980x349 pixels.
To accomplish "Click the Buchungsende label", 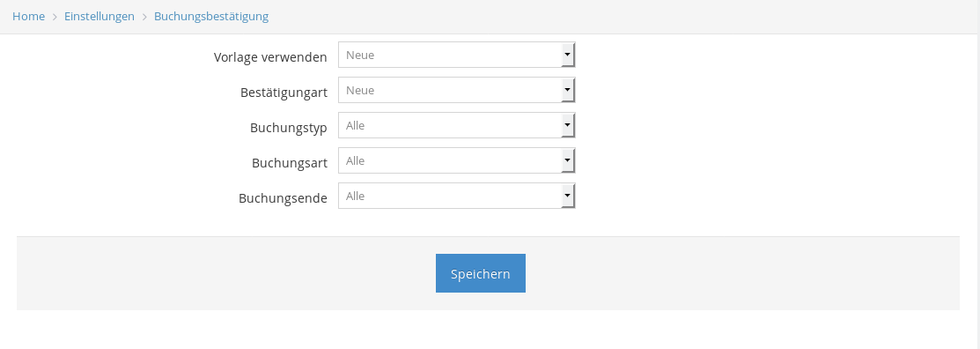I will pos(284,198).
